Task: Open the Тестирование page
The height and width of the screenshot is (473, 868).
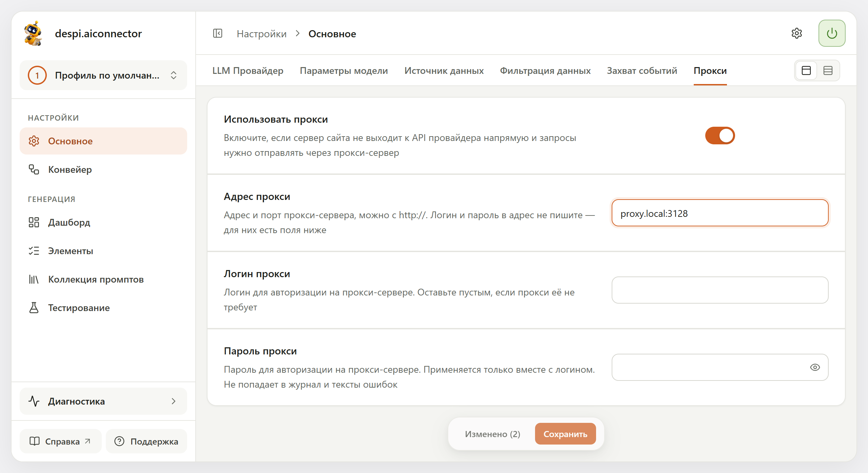Action: pyautogui.click(x=103, y=308)
